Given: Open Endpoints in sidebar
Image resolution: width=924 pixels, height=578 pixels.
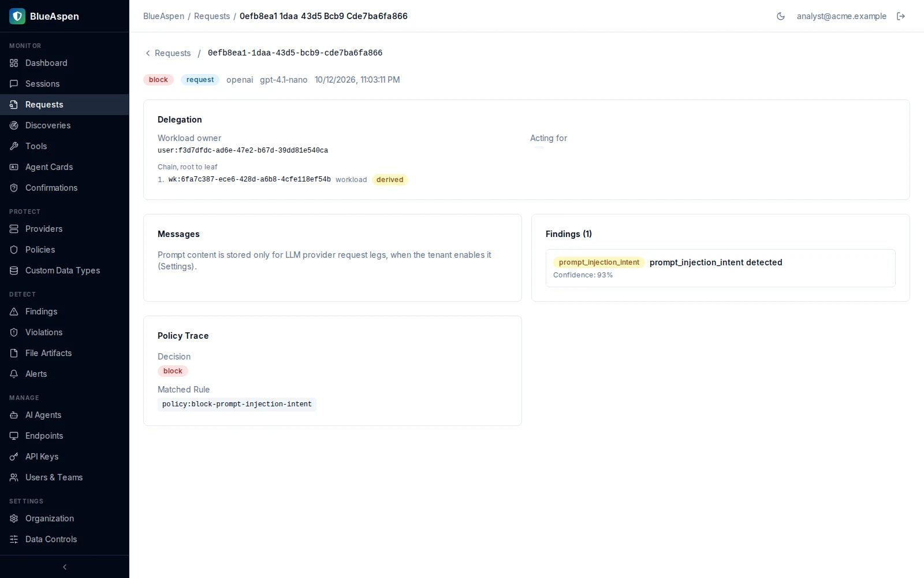Looking at the screenshot, I should pos(65,436).
